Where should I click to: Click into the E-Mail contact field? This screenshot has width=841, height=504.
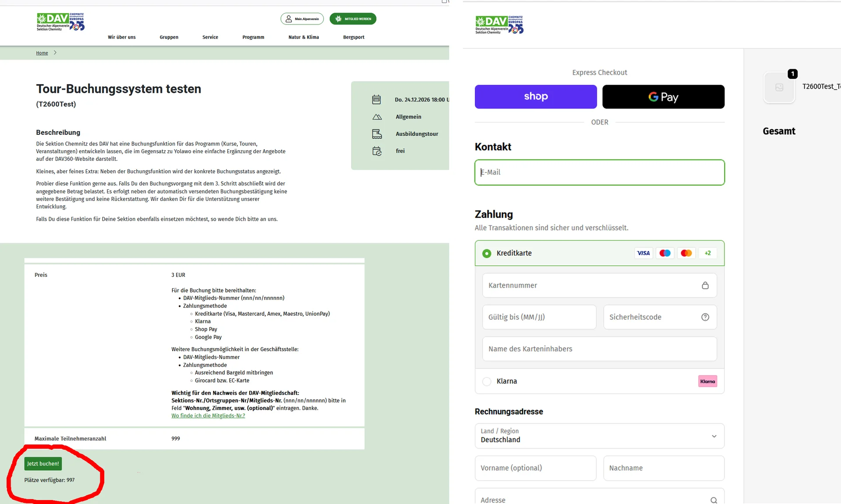599,173
